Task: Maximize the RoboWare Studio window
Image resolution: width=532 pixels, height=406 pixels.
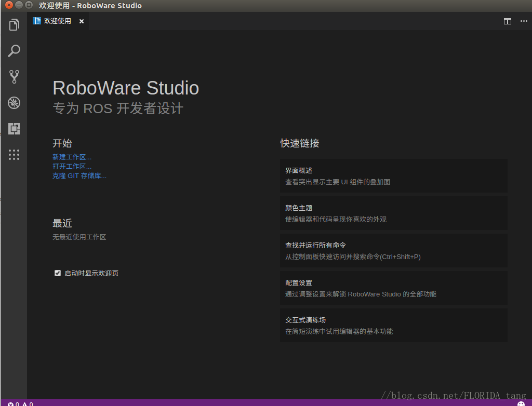Action: pos(29,5)
